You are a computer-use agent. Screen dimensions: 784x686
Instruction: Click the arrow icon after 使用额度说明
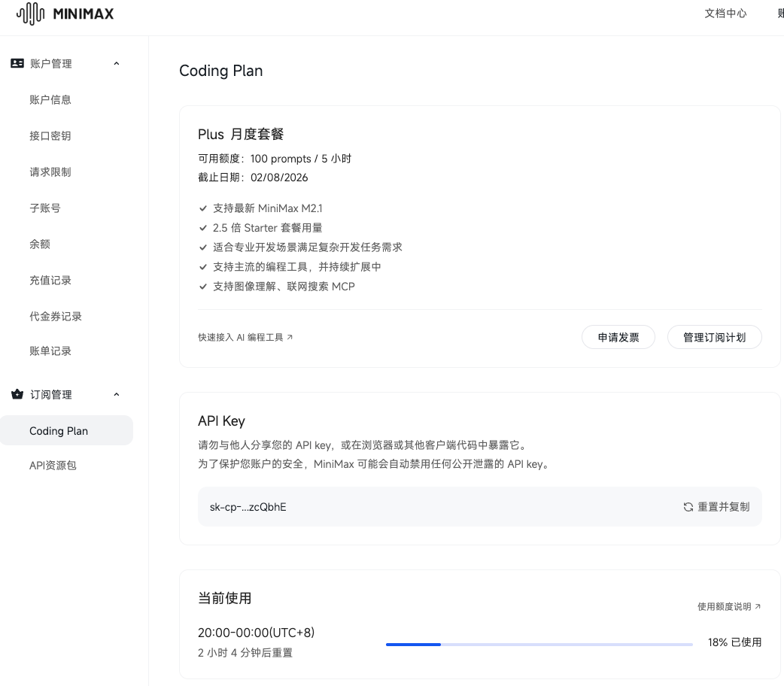(x=758, y=606)
